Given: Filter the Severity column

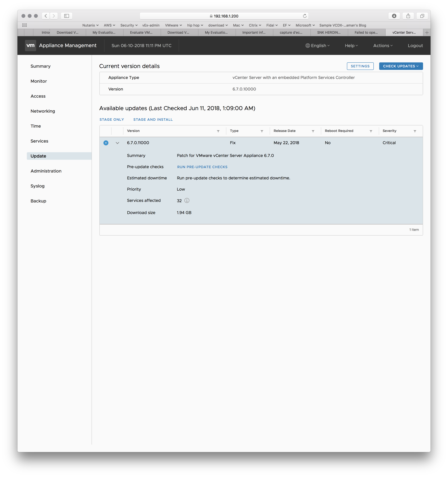Looking at the screenshot, I should point(415,131).
